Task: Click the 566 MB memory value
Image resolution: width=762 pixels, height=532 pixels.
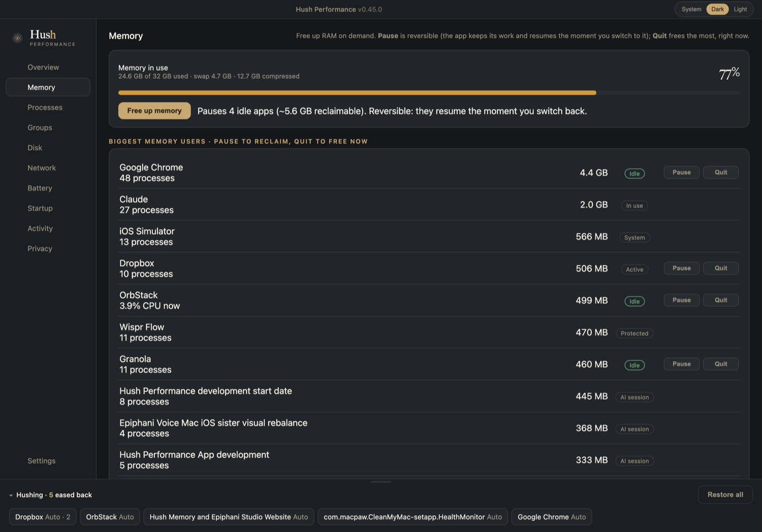Action: click(592, 237)
